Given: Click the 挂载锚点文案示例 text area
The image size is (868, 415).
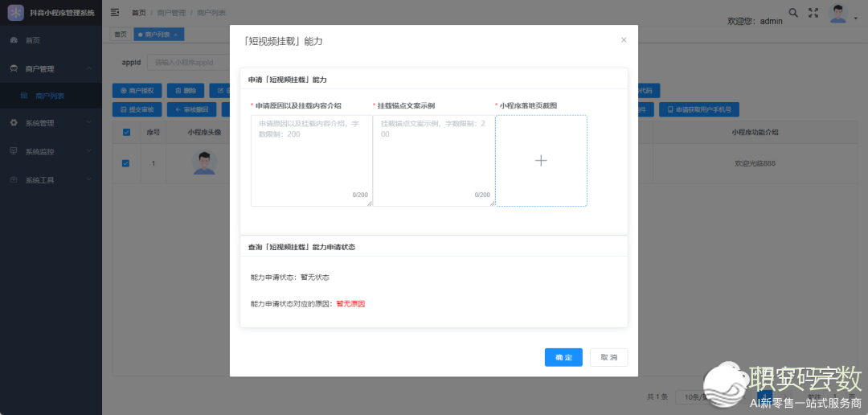Looking at the screenshot, I should click(x=433, y=161).
